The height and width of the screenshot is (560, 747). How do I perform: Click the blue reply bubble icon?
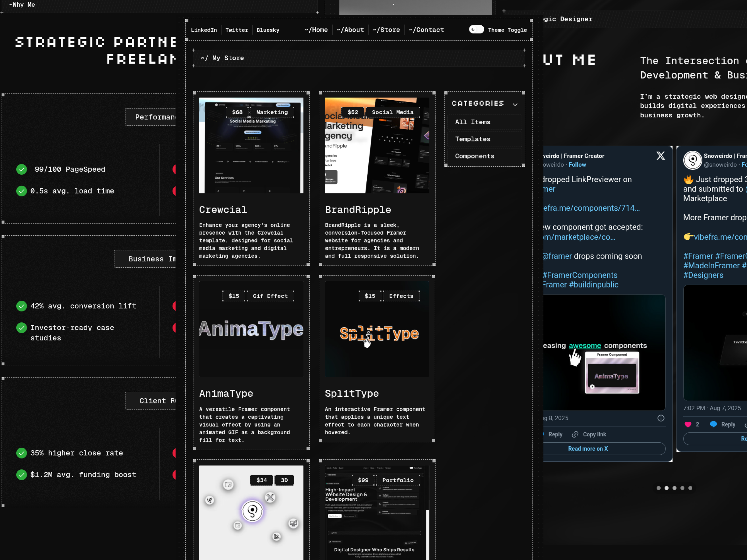click(713, 424)
